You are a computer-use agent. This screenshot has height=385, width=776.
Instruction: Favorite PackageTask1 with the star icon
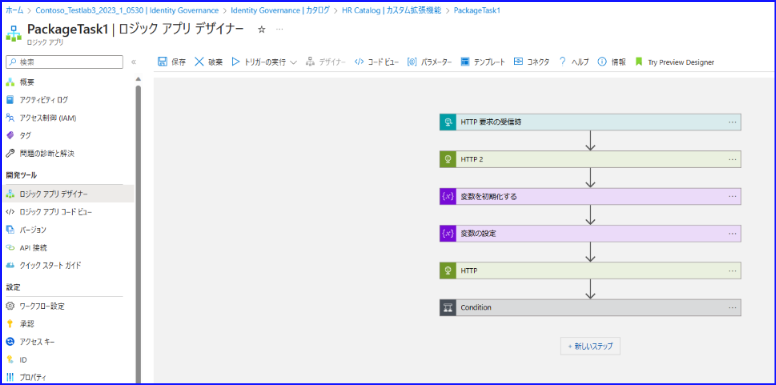click(262, 30)
